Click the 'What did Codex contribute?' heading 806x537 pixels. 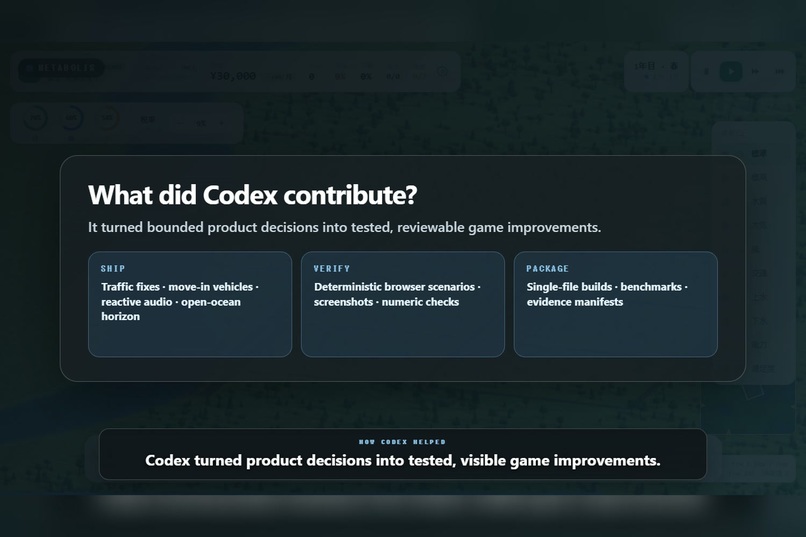(x=252, y=195)
